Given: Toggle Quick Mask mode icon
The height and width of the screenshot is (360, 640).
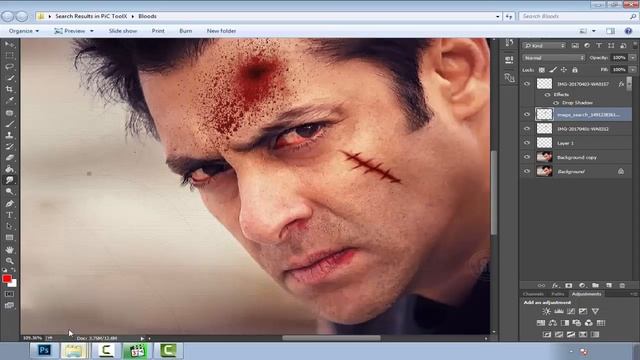Looking at the screenshot, I should (x=9, y=294).
